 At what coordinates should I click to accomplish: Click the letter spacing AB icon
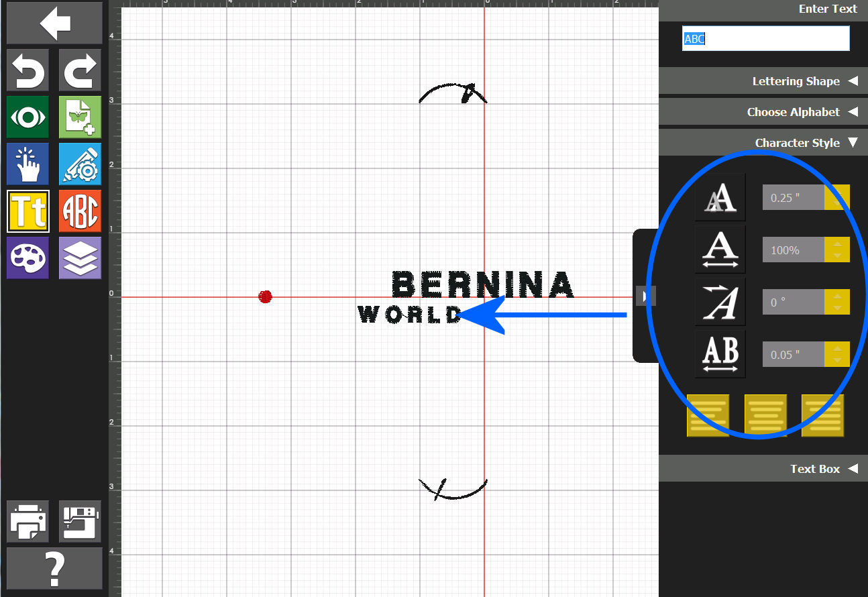pyautogui.click(x=720, y=354)
